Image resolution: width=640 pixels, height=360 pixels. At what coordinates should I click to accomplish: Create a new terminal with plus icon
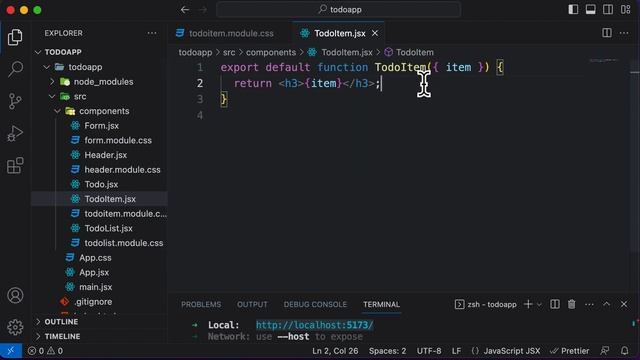(x=528, y=304)
